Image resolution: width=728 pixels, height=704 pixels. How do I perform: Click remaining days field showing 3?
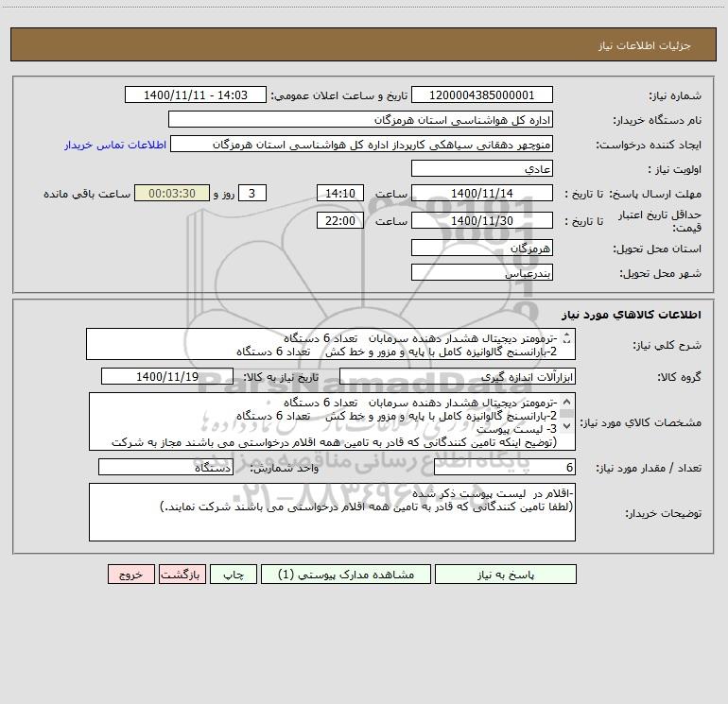point(252,193)
